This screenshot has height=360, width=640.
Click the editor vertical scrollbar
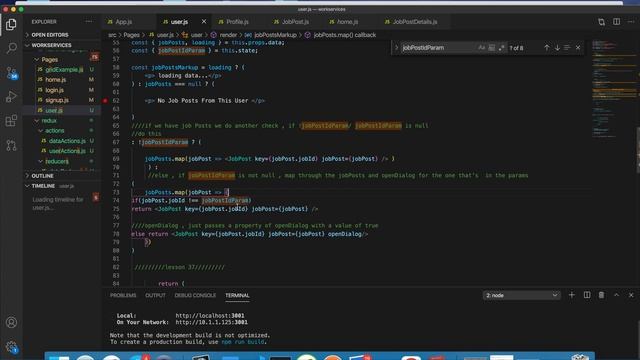(638, 149)
